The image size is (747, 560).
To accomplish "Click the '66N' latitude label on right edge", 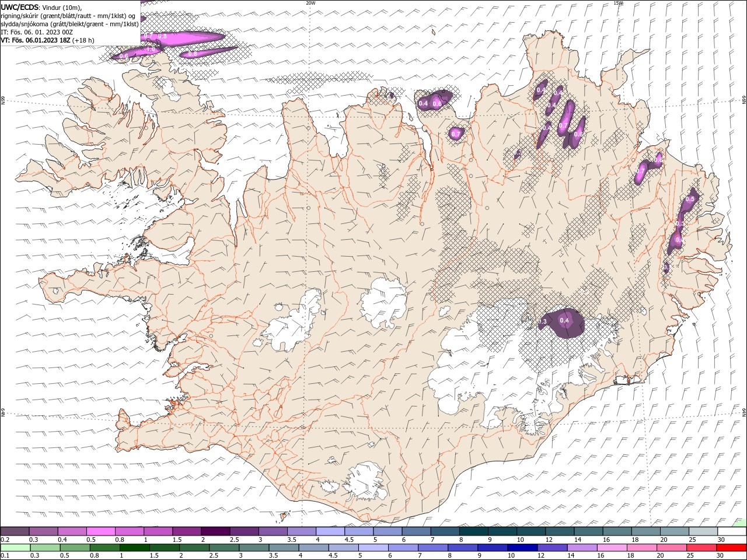I will pyautogui.click(x=744, y=100).
